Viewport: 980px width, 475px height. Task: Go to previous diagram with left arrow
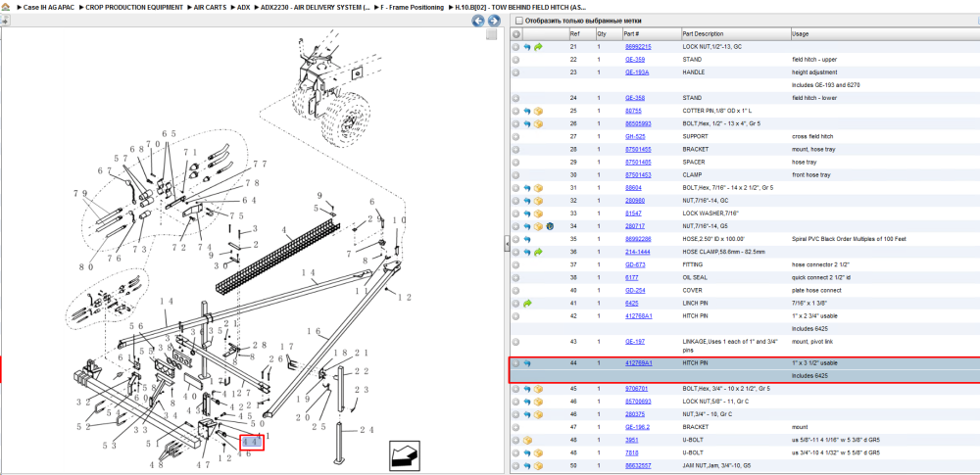[477, 22]
